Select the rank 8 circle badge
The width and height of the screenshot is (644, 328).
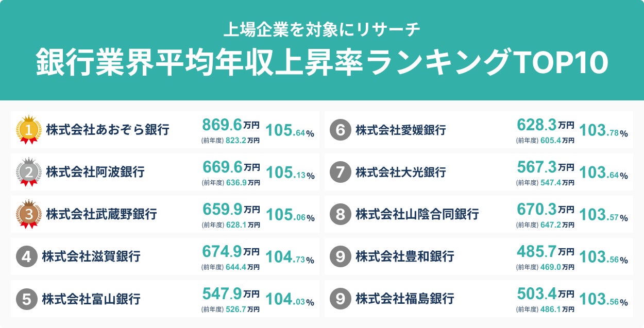340,214
